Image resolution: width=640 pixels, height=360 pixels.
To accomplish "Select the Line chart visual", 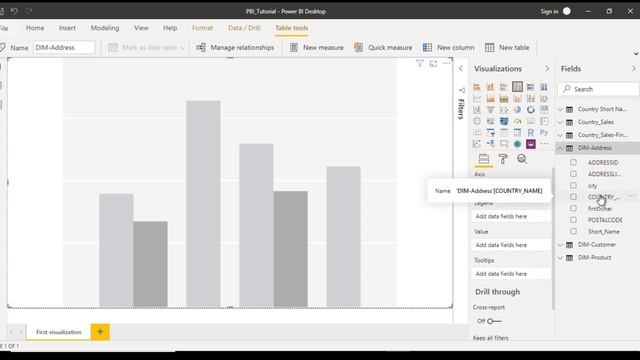I will 477,98.
